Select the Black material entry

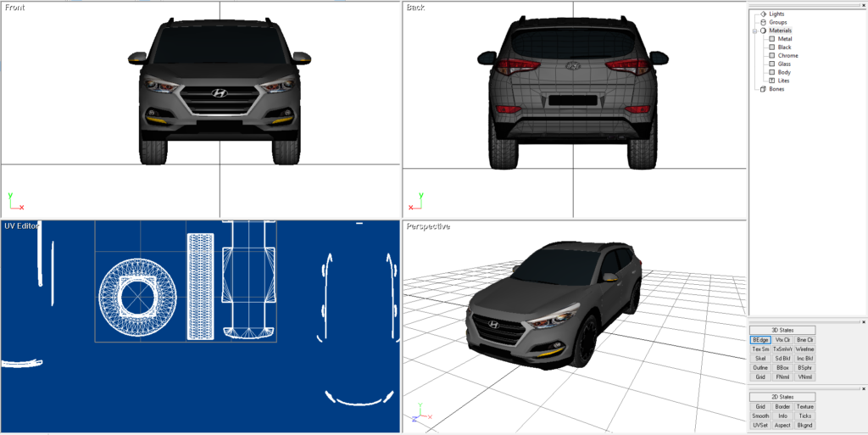(x=784, y=47)
